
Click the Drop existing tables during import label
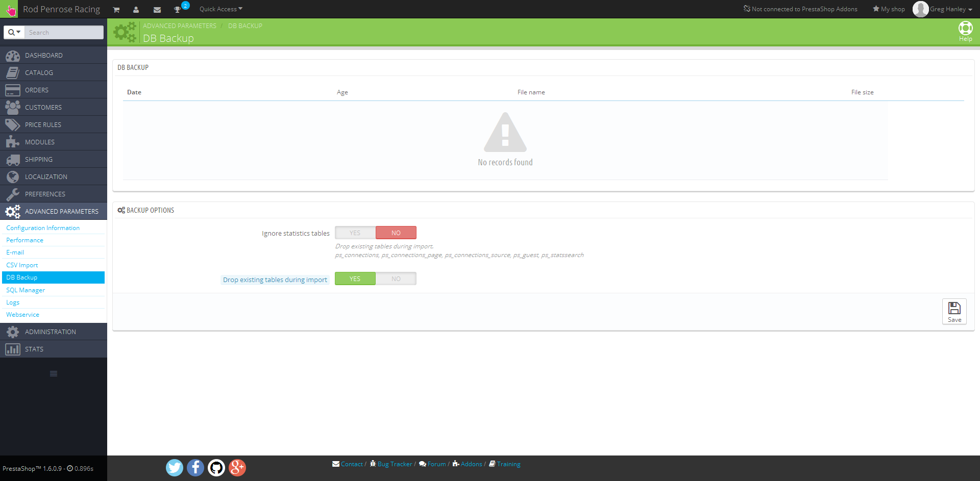[275, 280]
